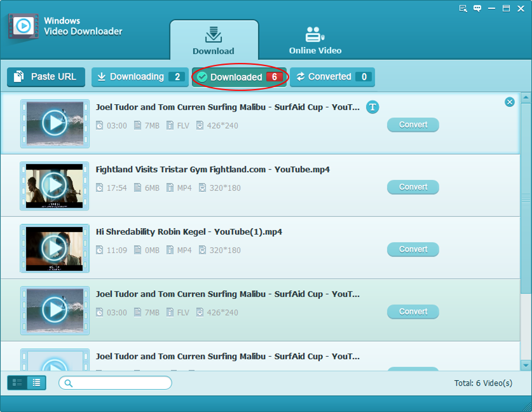
Task: Convert the Fightland Visits Tristar Gym video
Action: [x=413, y=187]
